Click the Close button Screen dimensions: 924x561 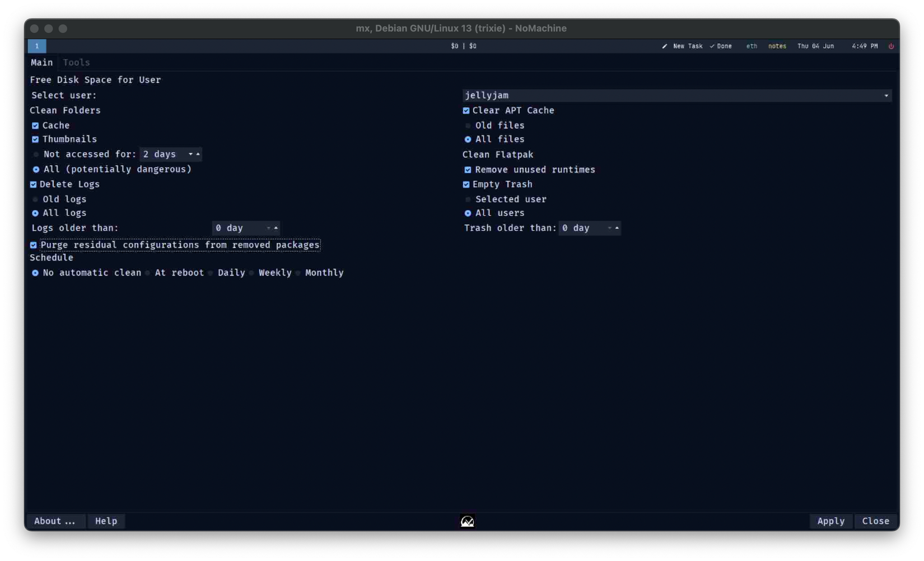tap(875, 521)
